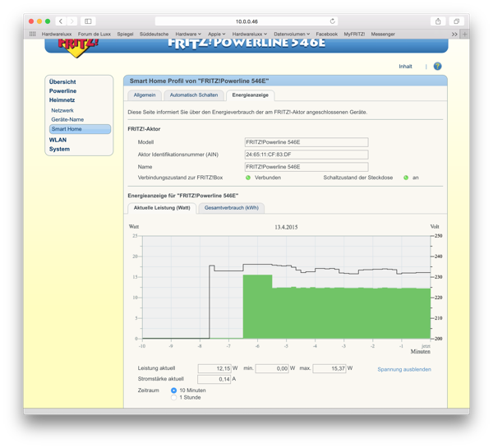Go back with Safari's back arrow
Screen dimensions: 493x448
61,21
